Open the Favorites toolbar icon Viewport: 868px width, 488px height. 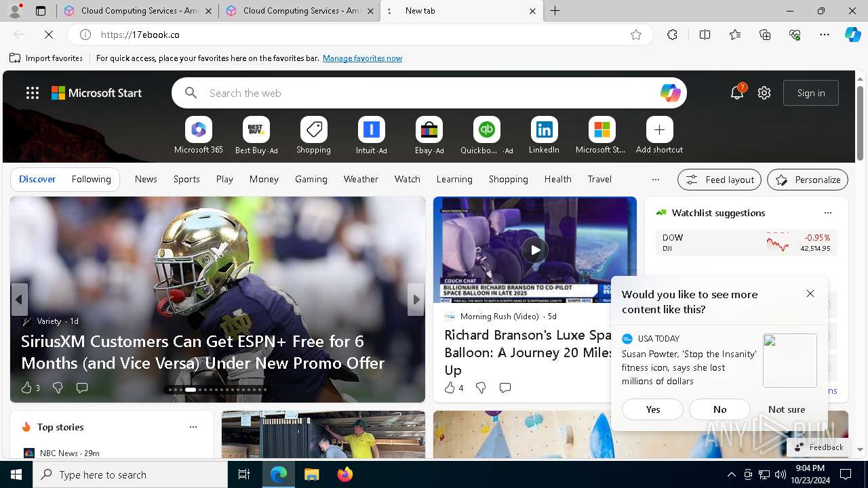pyautogui.click(x=735, y=35)
